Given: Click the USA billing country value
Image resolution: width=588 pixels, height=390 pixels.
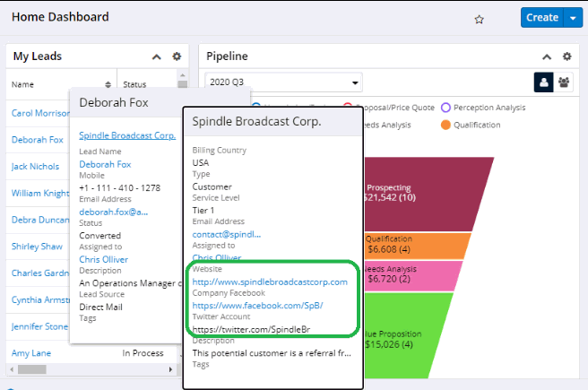Looking at the screenshot, I should (201, 163).
